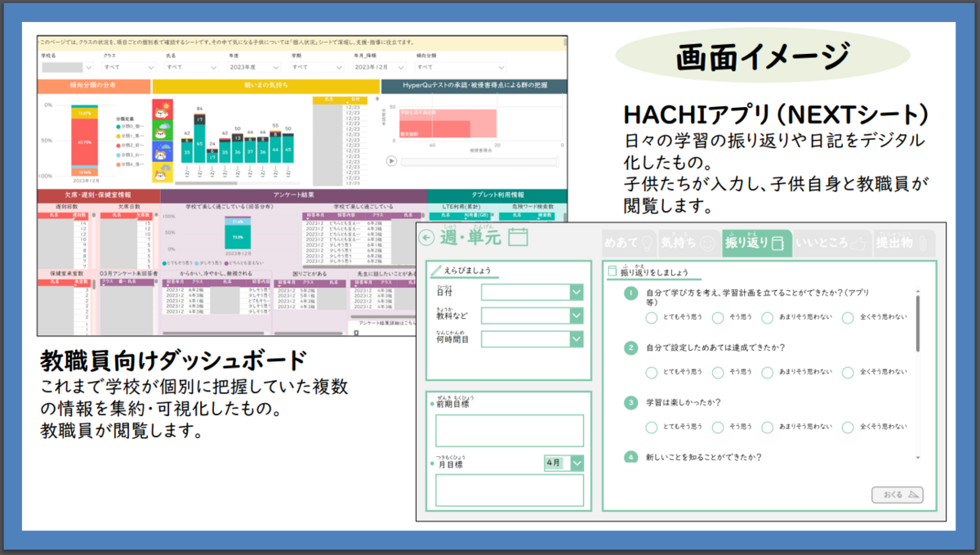Open the calendar icon next to 週・単元
Screen dimensions: 980x555
coord(518,238)
